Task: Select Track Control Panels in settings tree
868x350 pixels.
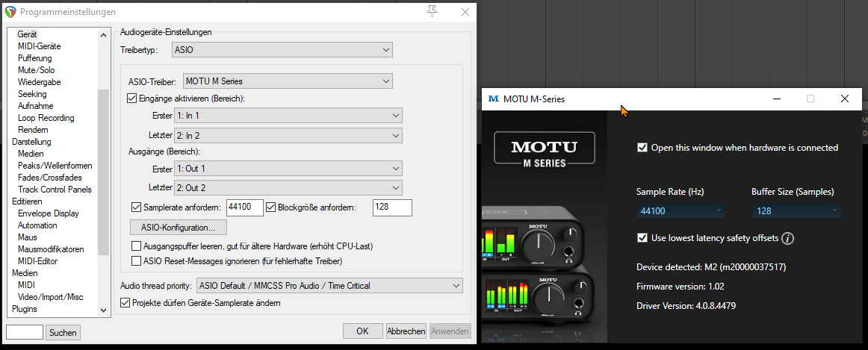Action: click(x=55, y=190)
